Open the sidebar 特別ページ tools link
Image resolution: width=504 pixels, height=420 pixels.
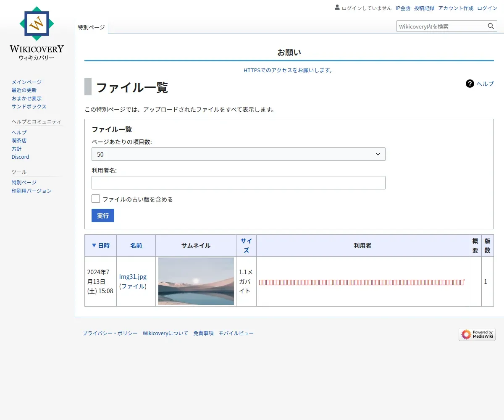tap(24, 182)
